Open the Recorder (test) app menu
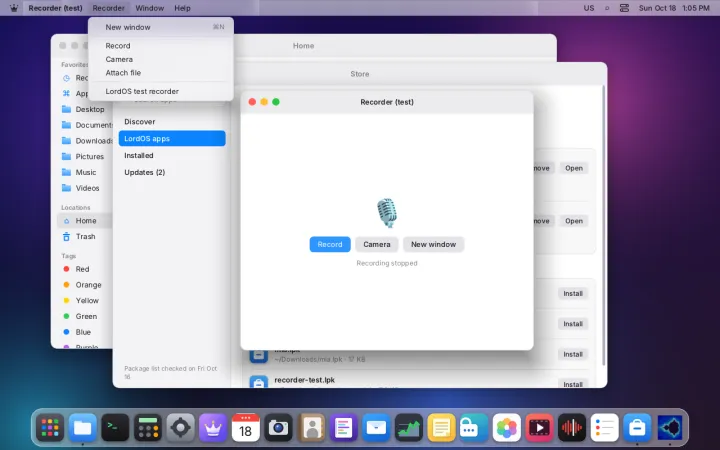This screenshot has height=450, width=720. [55, 8]
